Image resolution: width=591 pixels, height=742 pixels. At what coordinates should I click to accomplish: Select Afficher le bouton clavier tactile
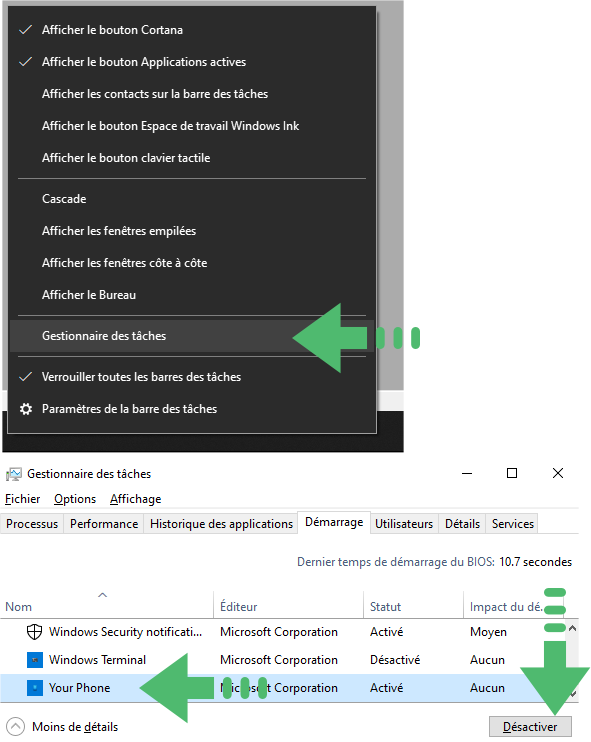(193, 158)
